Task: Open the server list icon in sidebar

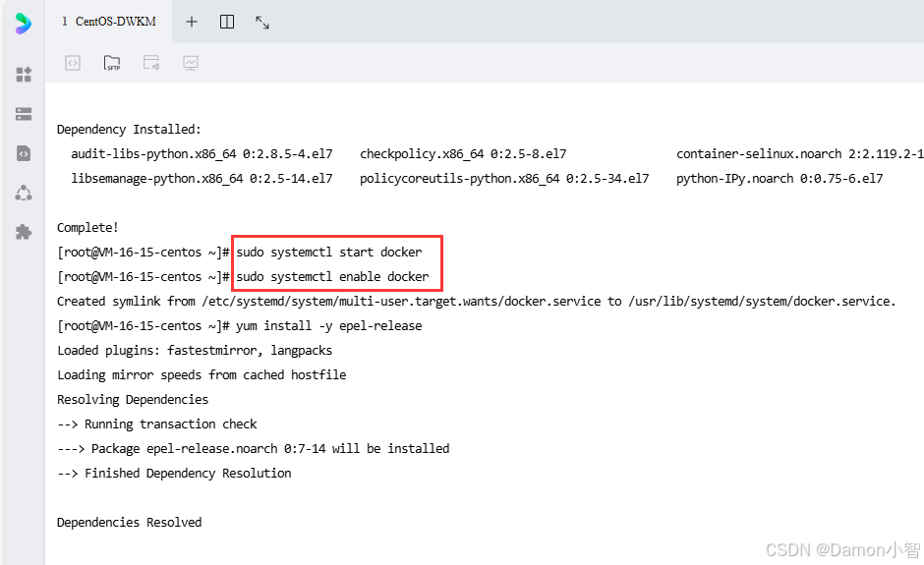Action: click(x=24, y=114)
